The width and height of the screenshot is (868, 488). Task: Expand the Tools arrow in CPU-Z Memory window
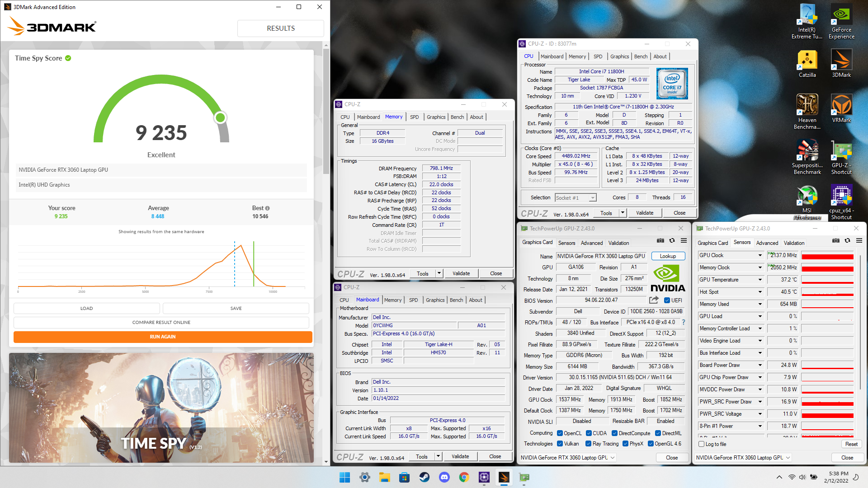[439, 273]
